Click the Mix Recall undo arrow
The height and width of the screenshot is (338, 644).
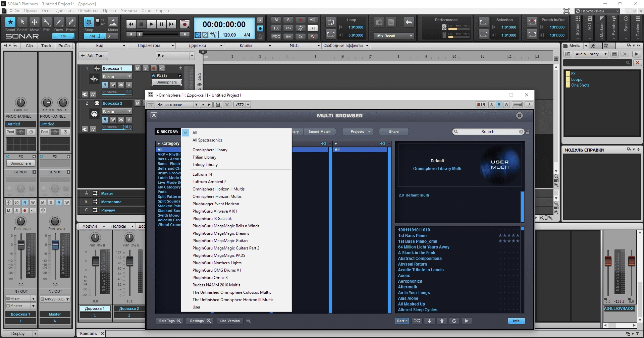(x=409, y=22)
